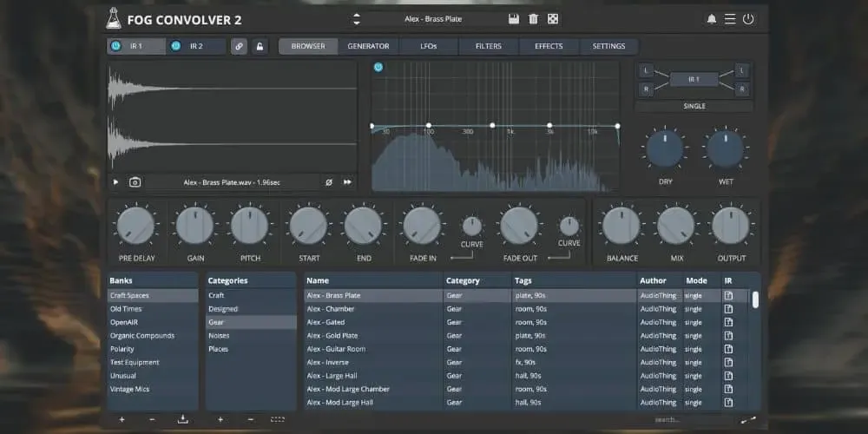The height and width of the screenshot is (434, 868).
Task: Click the IR 1 routing box
Action: tap(694, 79)
